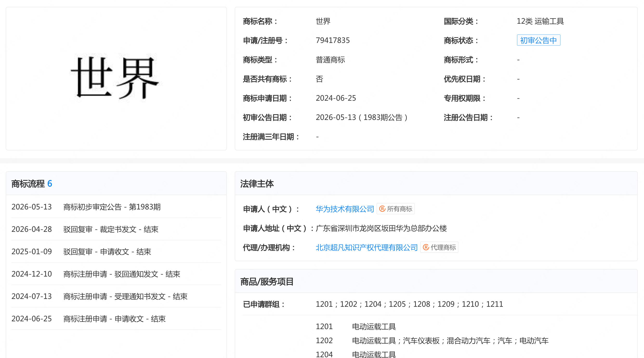Click the 普通商标 trademark type value

(x=330, y=60)
